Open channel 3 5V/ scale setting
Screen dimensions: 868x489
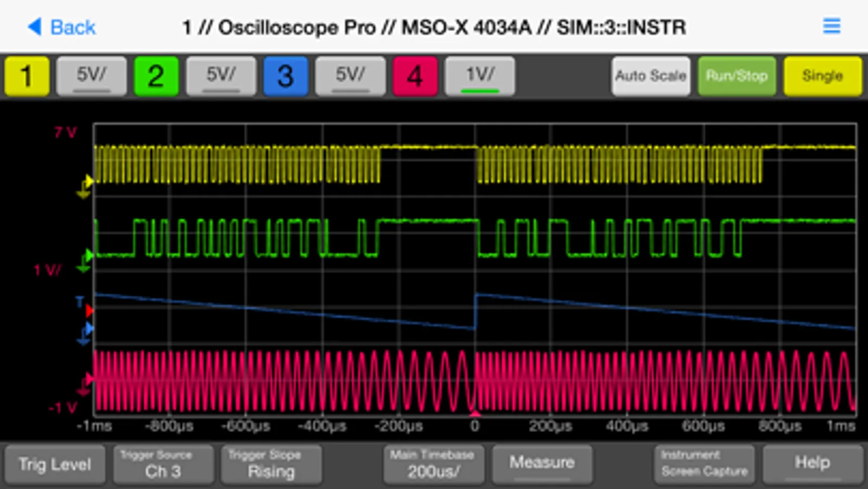pos(350,76)
